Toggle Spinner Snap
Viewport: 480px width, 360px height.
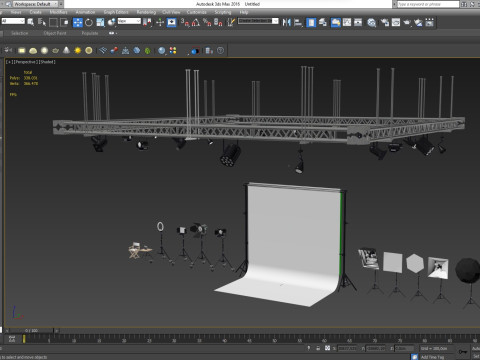pyautogui.click(x=218, y=22)
